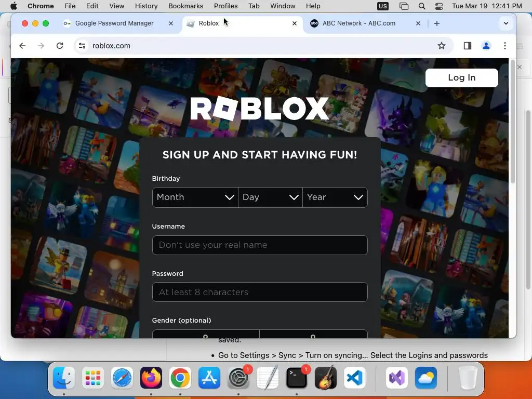Open Launchpad from the Dock

point(92,378)
